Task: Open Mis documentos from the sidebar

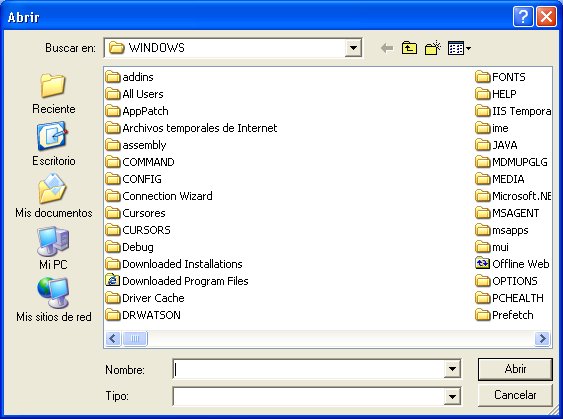Action: pos(53,196)
